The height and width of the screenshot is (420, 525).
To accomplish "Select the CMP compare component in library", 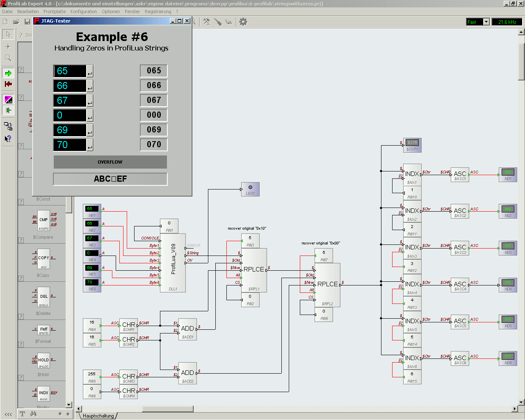I will (43, 220).
